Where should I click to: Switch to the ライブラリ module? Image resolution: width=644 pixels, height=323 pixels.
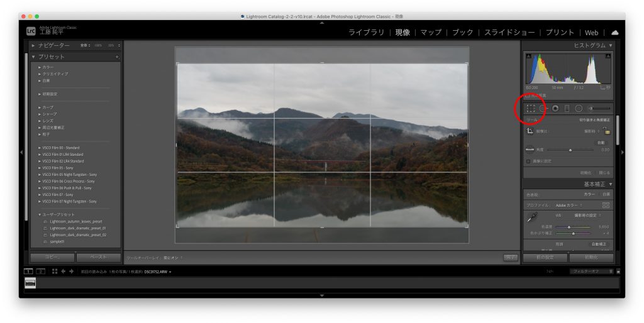coord(367,33)
